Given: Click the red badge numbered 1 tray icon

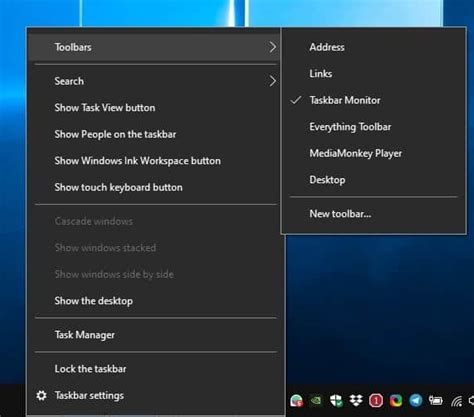Looking at the screenshot, I should [x=376, y=400].
